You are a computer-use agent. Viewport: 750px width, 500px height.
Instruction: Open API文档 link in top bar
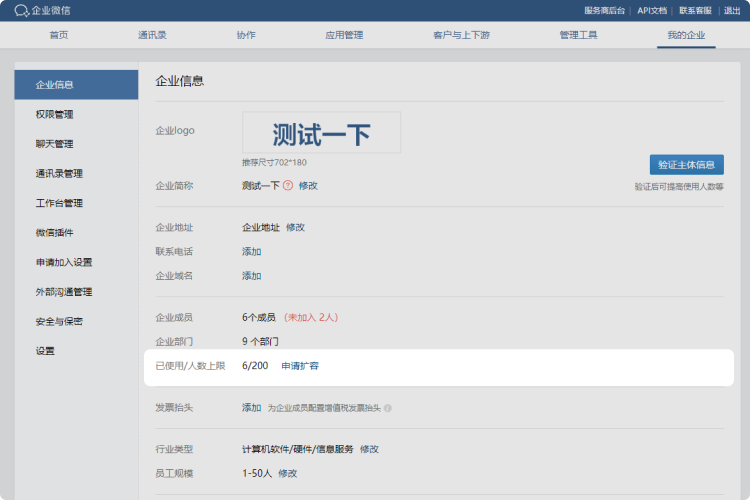[x=652, y=10]
